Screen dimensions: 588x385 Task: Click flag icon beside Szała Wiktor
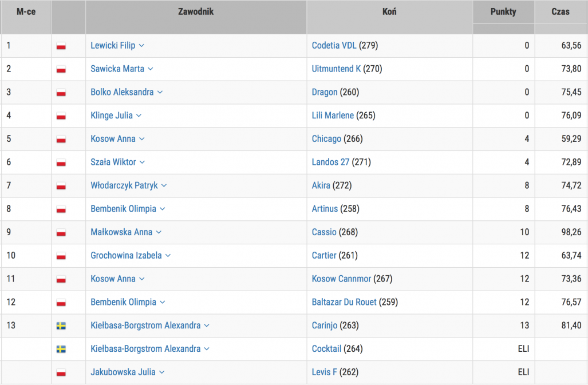pos(61,162)
